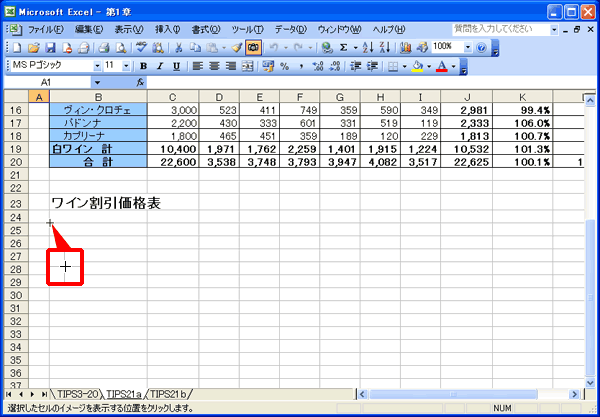The height and width of the screenshot is (417, 600).
Task: Apply the red Font Color
Action: pos(442,67)
